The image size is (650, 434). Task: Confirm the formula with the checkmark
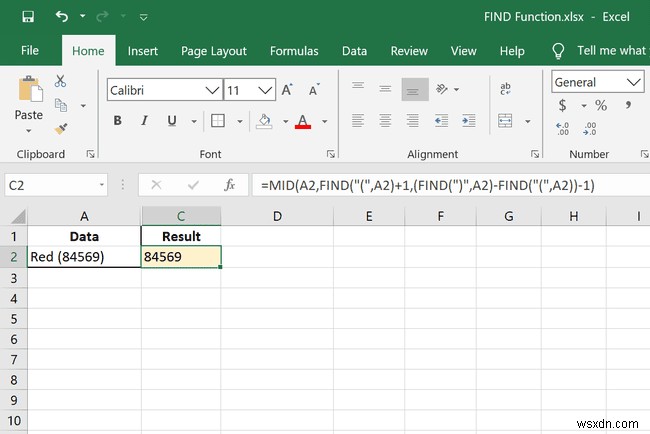click(193, 185)
